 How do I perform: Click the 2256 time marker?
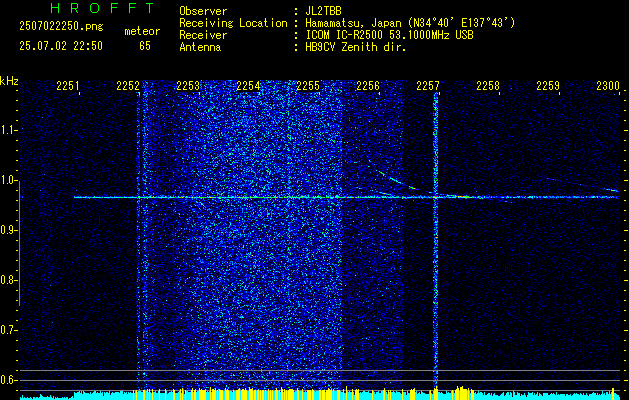click(368, 86)
